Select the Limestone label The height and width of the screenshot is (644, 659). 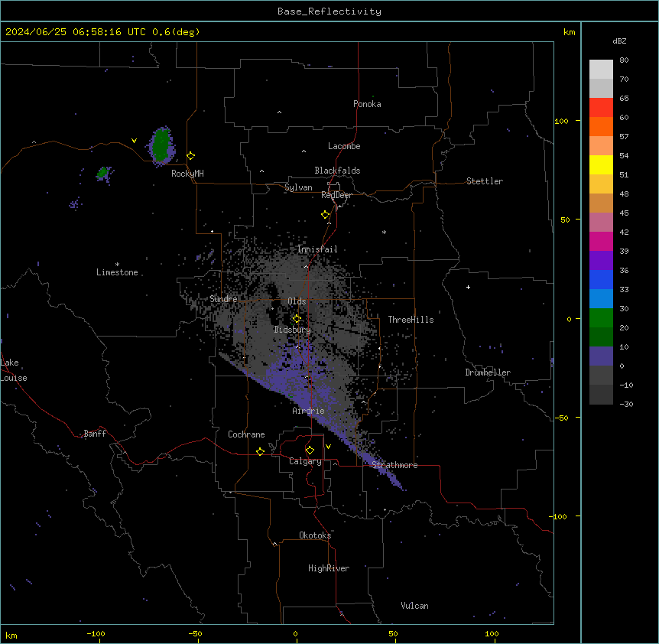pos(117,272)
